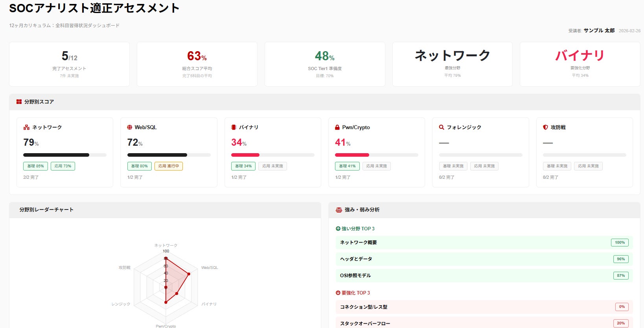The height and width of the screenshot is (328, 644).
Task: Click the lock icon beside Pwn/Crypto
Action: (337, 127)
